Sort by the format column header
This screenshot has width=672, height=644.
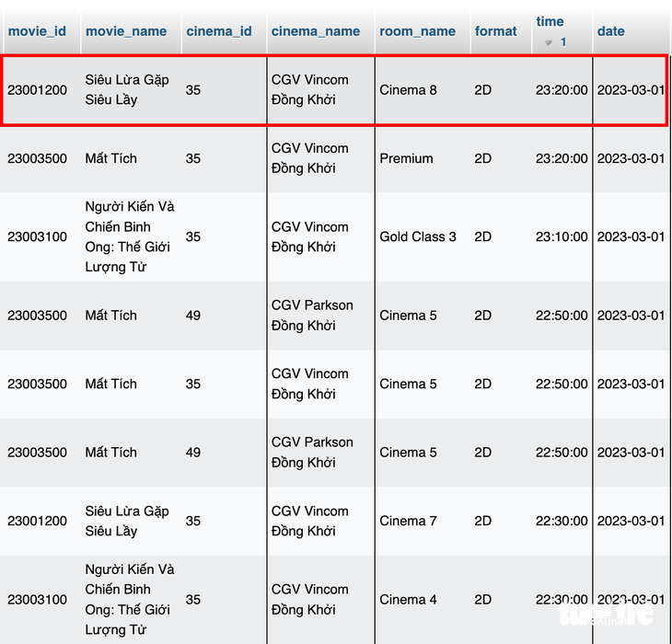tap(495, 31)
